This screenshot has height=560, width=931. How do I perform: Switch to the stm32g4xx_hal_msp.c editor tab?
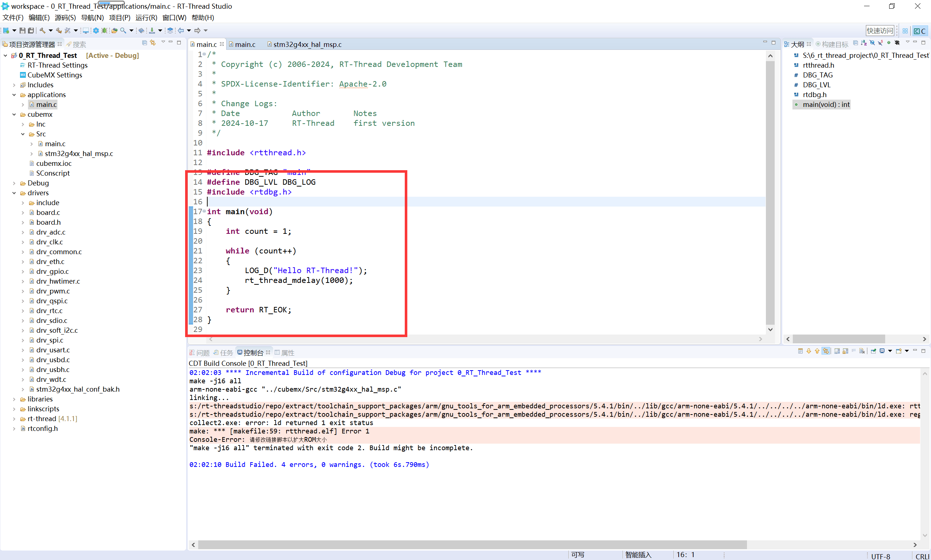point(307,44)
